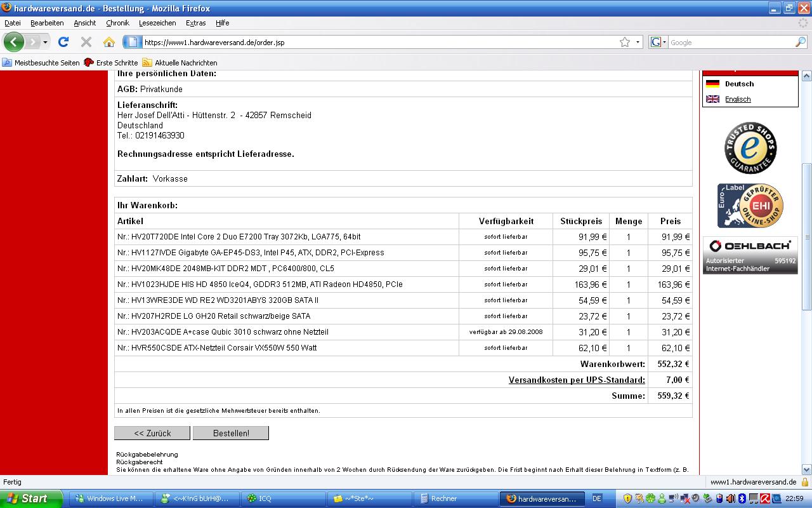This screenshot has width=812, height=508.
Task: Open the Lesezeichen menu
Action: coord(157,23)
